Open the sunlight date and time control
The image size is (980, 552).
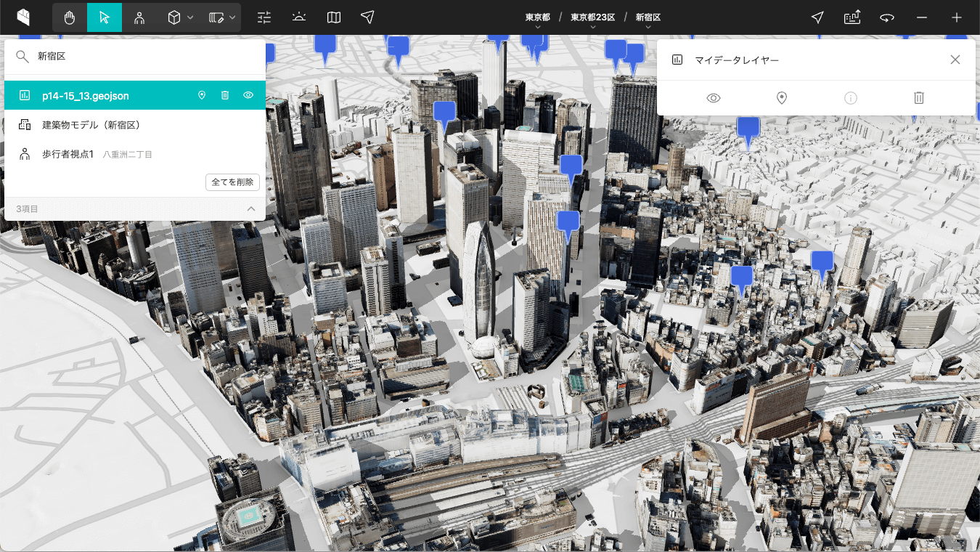click(299, 17)
